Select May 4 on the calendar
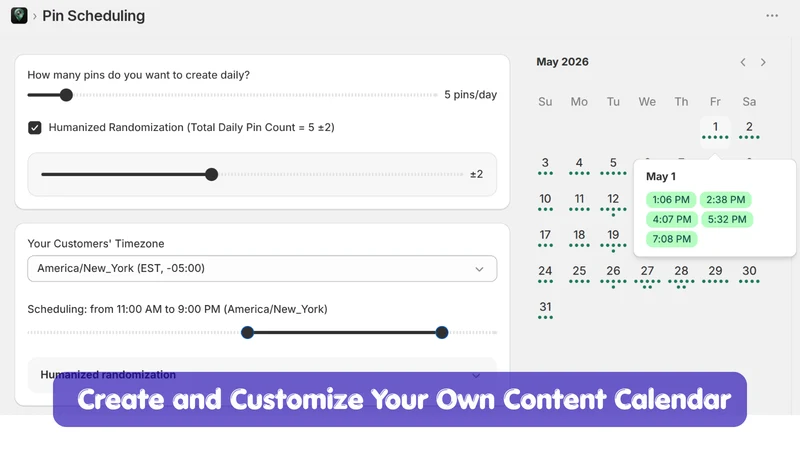This screenshot has width=800, height=450. pyautogui.click(x=579, y=166)
